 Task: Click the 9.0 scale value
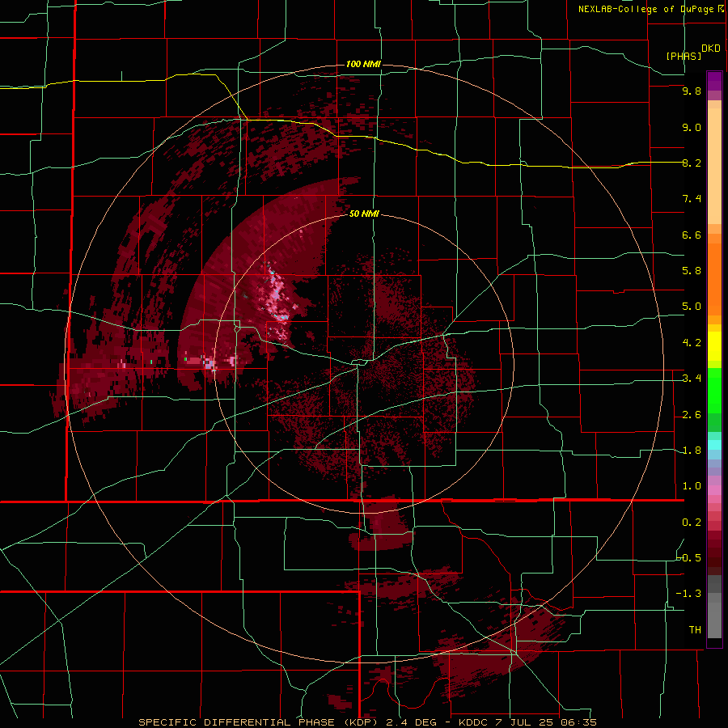click(x=692, y=127)
